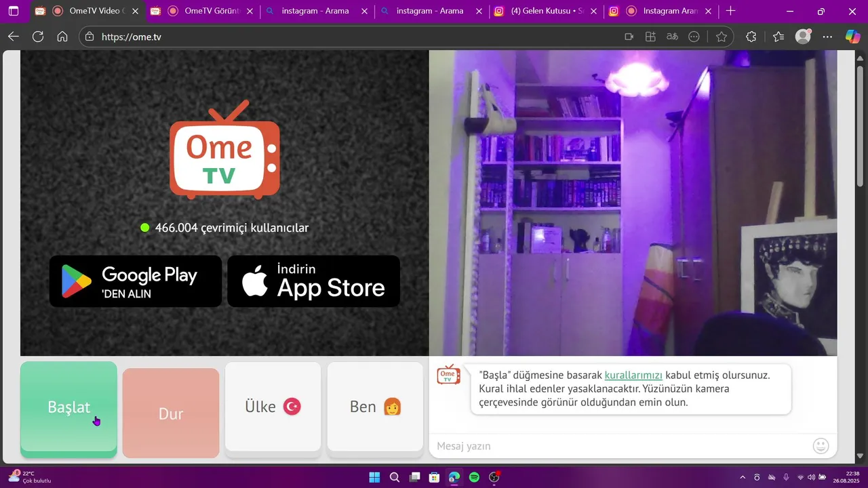Viewport: 868px width, 488px height.
Task: Click the ome.tv address bar URL
Action: [132, 37]
